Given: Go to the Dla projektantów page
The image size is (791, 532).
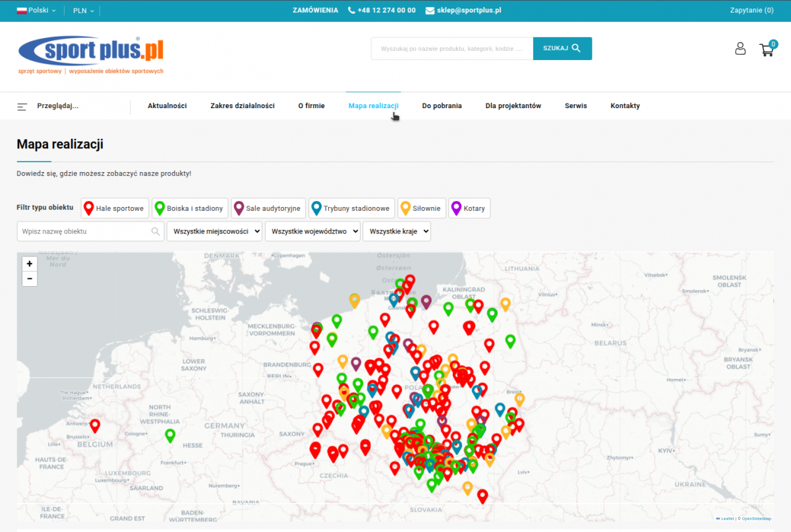Looking at the screenshot, I should tap(513, 106).
